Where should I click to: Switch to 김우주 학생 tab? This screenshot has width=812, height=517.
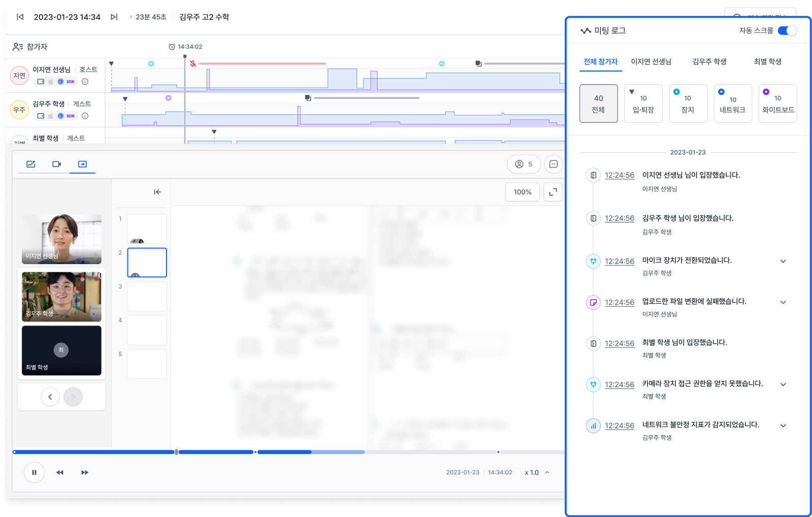[709, 61]
